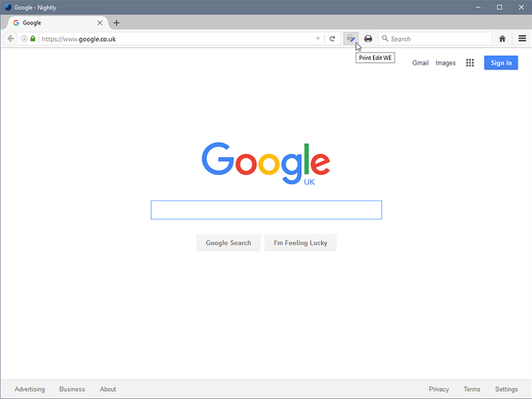This screenshot has height=399, width=532.
Task: Open the Advertising footer link
Action: click(30, 389)
